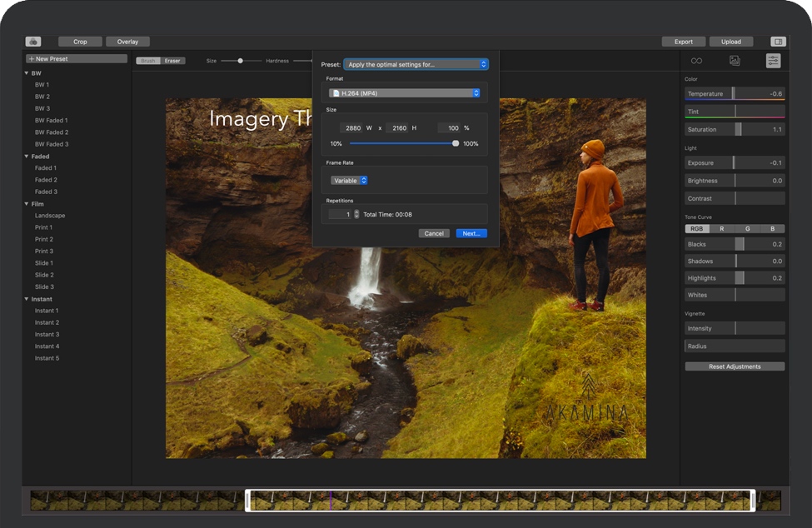Open the Preset dropdown in export dialog
This screenshot has width=812, height=528.
(x=416, y=64)
